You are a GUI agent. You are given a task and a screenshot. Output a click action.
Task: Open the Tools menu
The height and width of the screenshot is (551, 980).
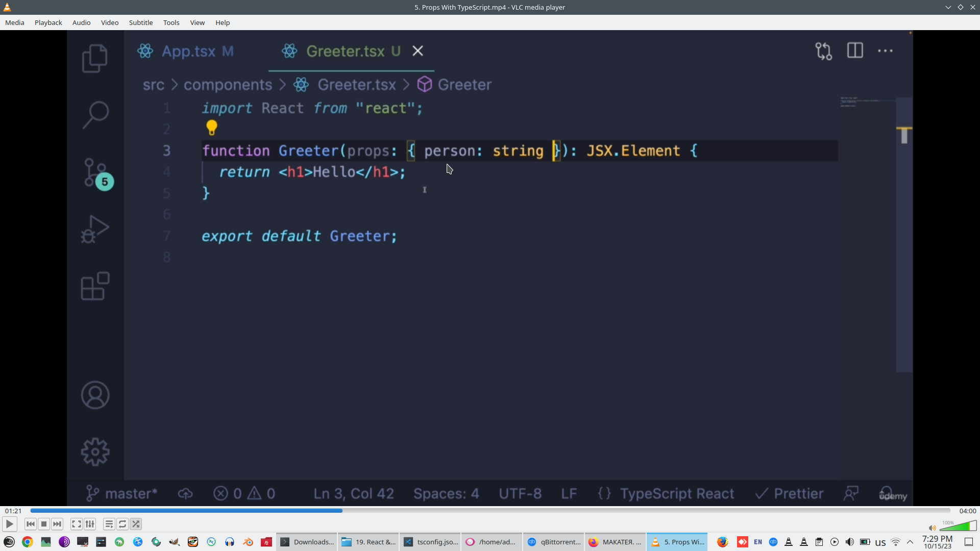coord(171,22)
